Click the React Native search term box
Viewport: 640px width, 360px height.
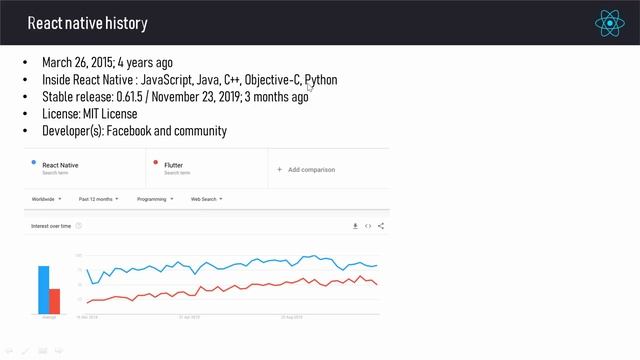click(x=85, y=168)
